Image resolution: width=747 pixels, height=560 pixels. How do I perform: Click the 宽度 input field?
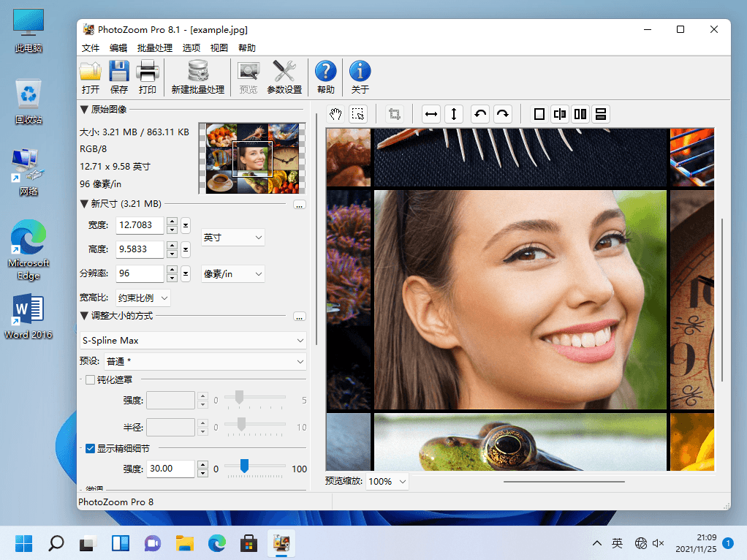(140, 225)
